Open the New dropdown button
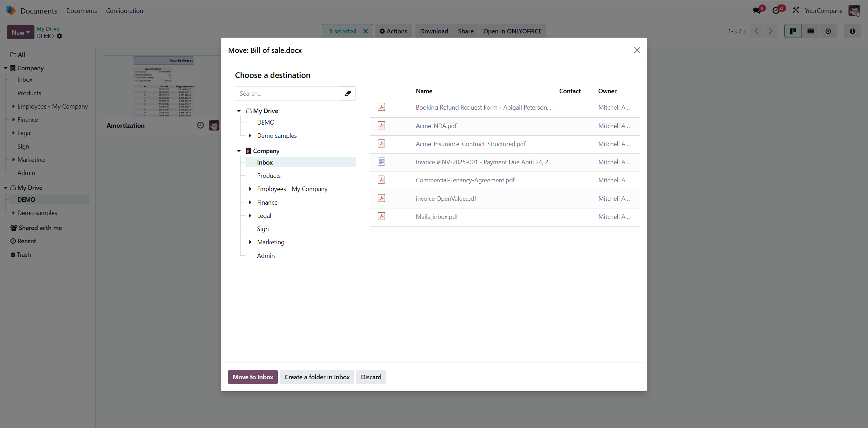The image size is (868, 428). pyautogui.click(x=21, y=32)
